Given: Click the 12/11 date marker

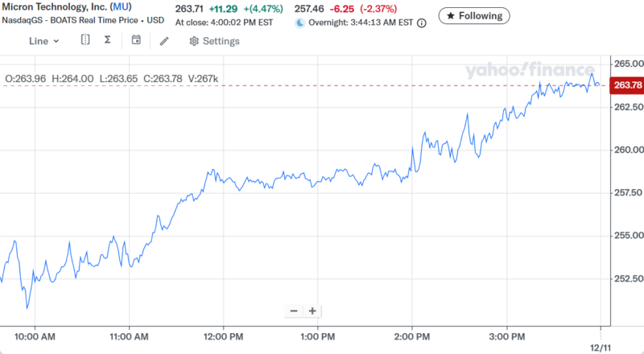Looking at the screenshot, I should pos(600,345).
